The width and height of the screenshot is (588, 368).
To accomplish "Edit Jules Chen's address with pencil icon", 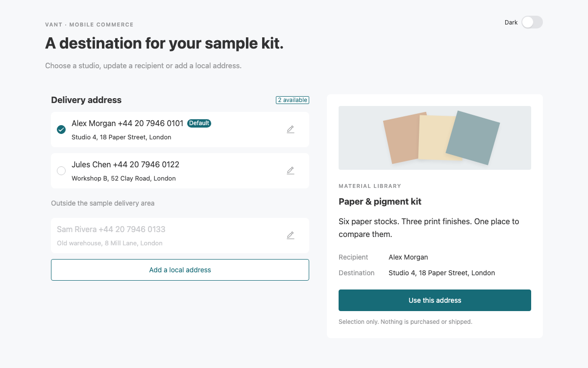I will pyautogui.click(x=291, y=171).
